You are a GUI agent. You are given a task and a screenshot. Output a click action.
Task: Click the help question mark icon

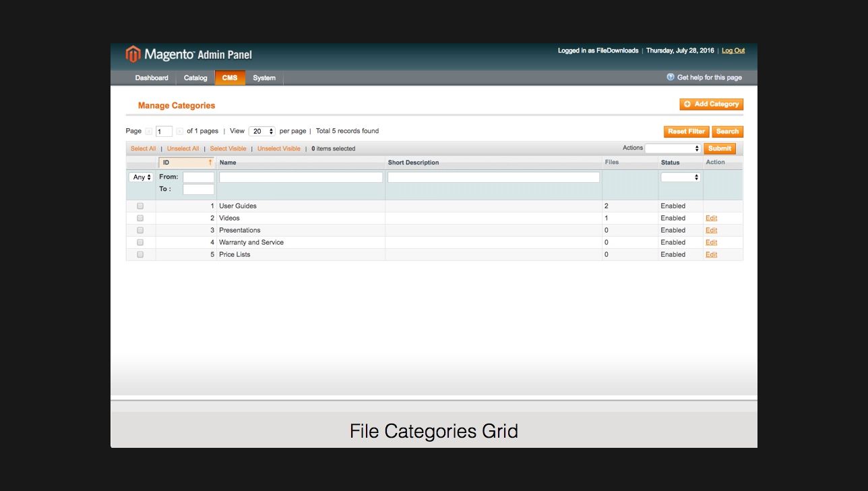coord(671,77)
